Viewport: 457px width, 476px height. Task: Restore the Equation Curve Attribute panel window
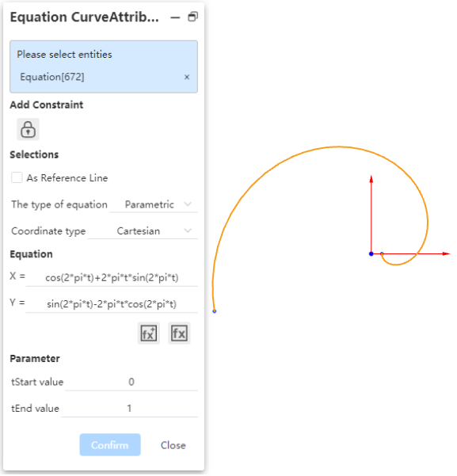192,17
